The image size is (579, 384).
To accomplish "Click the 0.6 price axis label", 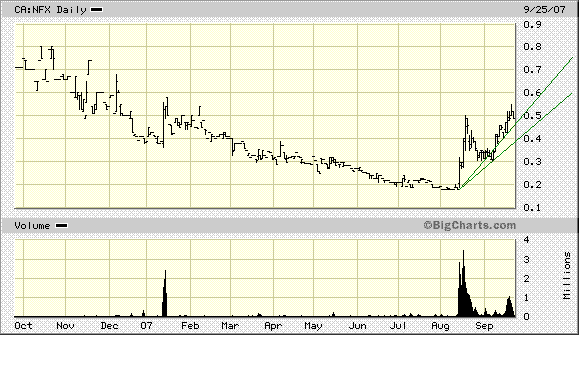I will tap(532, 93).
